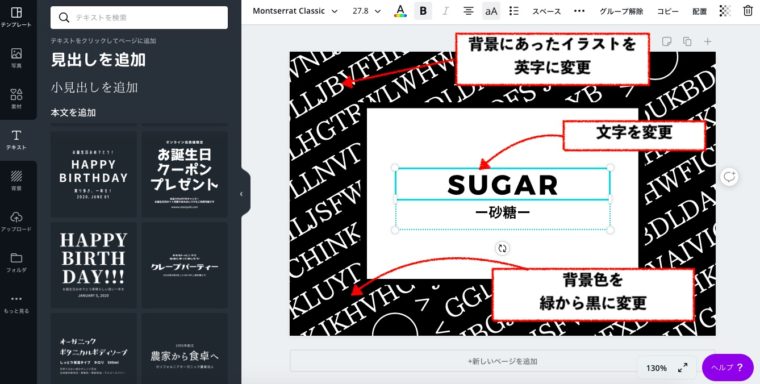
Task: Select the HAPPY BIRTH DAY!!! serif template
Action: 94,265
